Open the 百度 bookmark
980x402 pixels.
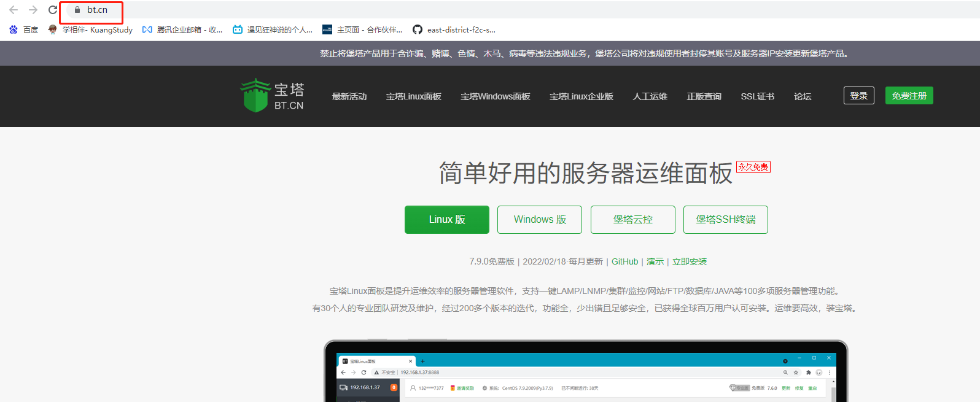click(x=23, y=29)
